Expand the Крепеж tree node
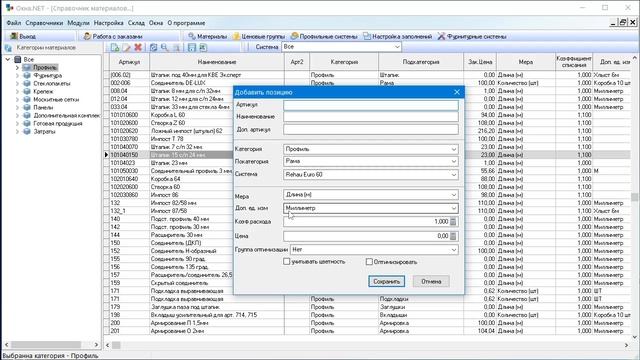This screenshot has width=640, height=360. tap(17, 91)
